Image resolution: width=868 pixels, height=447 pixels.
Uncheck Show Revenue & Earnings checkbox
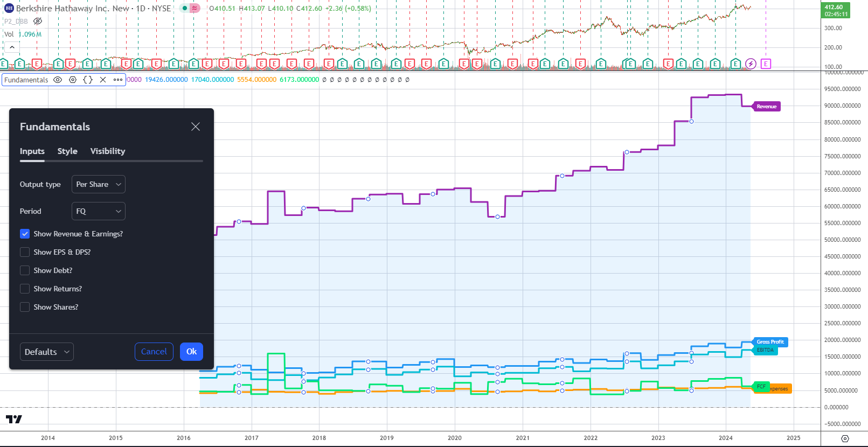point(25,234)
